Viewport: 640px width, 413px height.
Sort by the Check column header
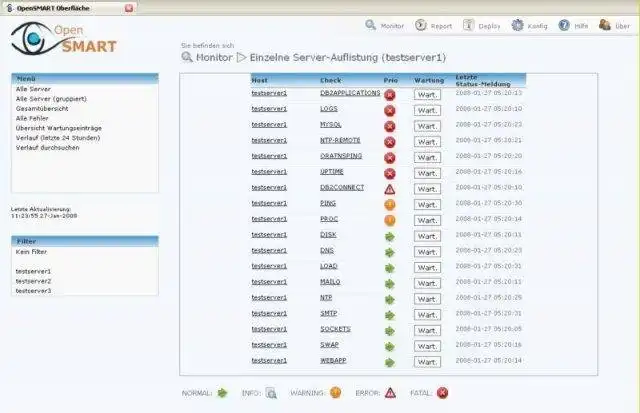click(331, 80)
